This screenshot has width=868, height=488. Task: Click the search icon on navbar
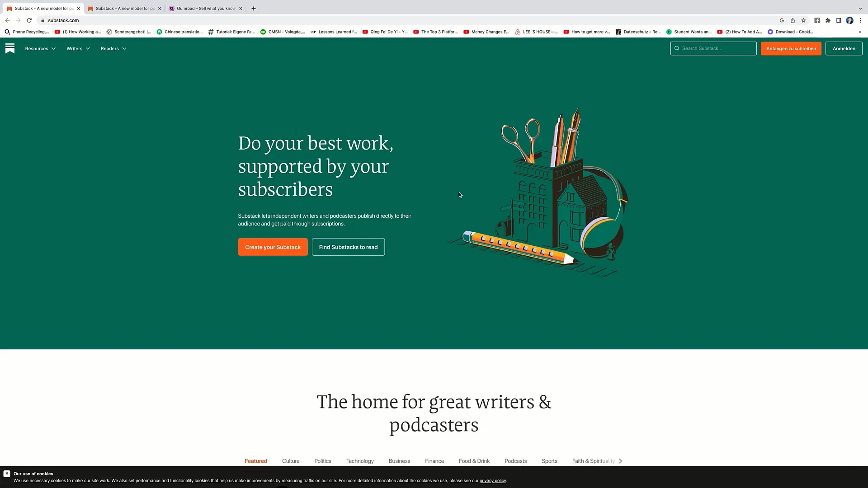[x=677, y=48]
